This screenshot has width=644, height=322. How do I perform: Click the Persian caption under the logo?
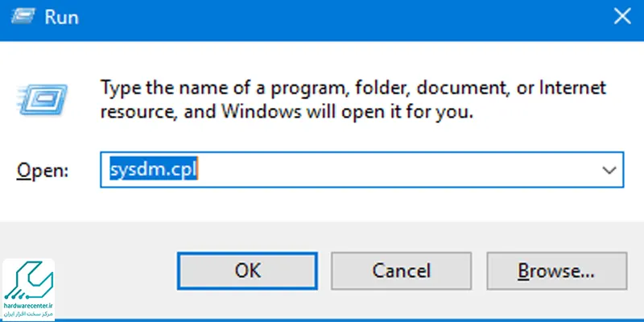point(27,313)
